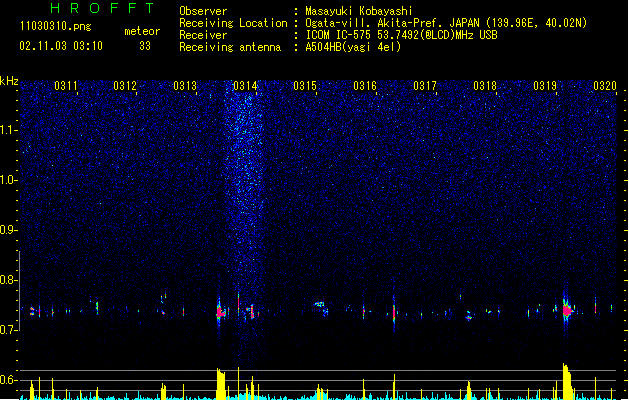This screenshot has height=400, width=629.
Task: Click the Receiving Location value Ogata-vill. Akita-Pref.
Action: click(x=374, y=23)
